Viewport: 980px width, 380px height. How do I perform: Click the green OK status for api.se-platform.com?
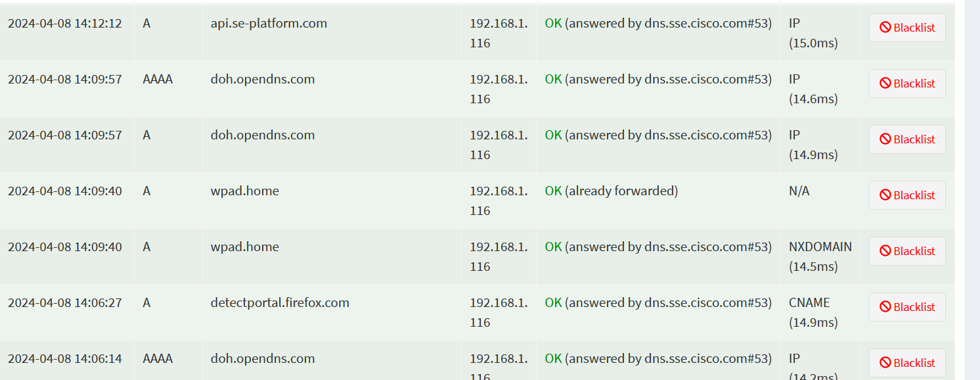552,22
